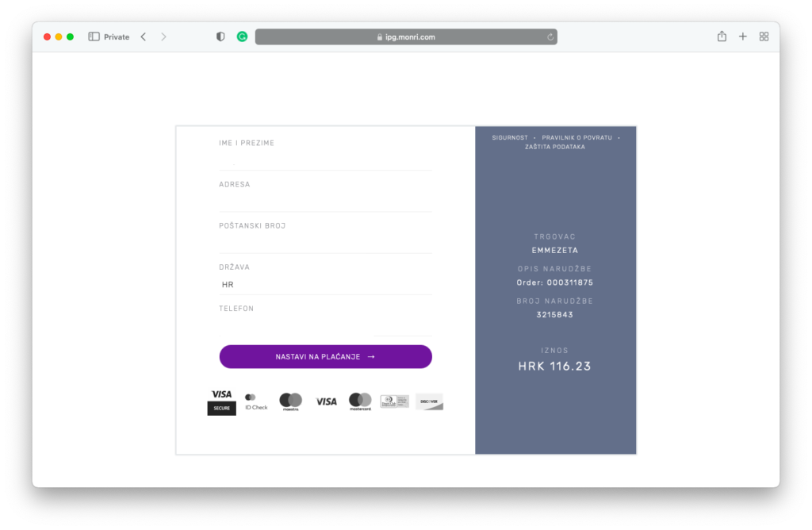Go back to the previous page

point(144,36)
